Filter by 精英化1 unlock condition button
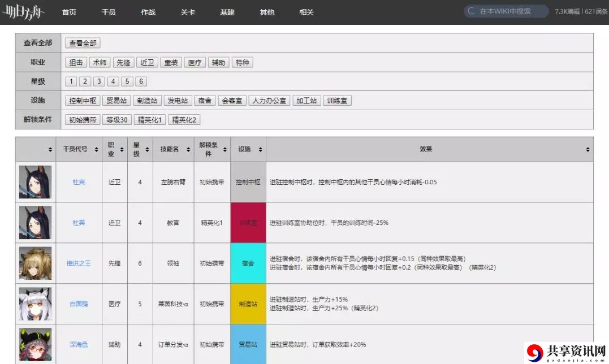609x364 pixels. (149, 120)
